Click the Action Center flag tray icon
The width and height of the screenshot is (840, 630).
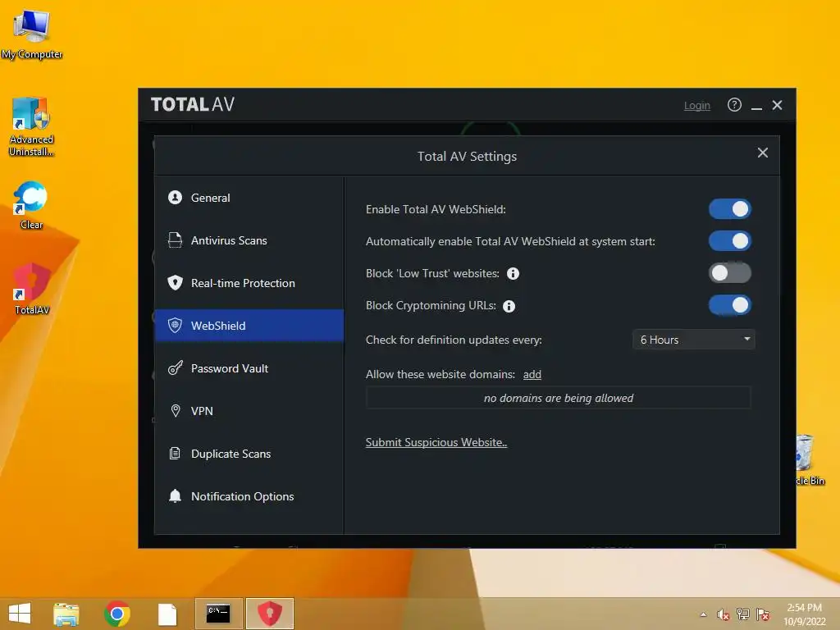(x=763, y=614)
